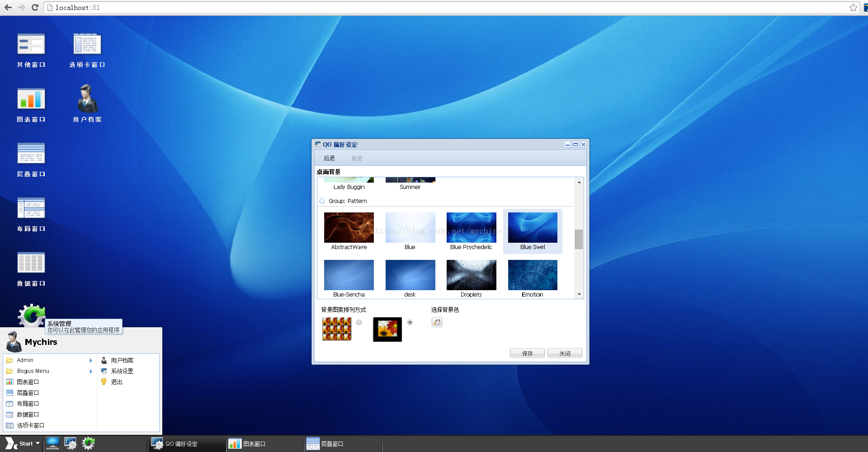Click the preferences quick-launch icon in taskbar
868x452 pixels.
click(70, 443)
